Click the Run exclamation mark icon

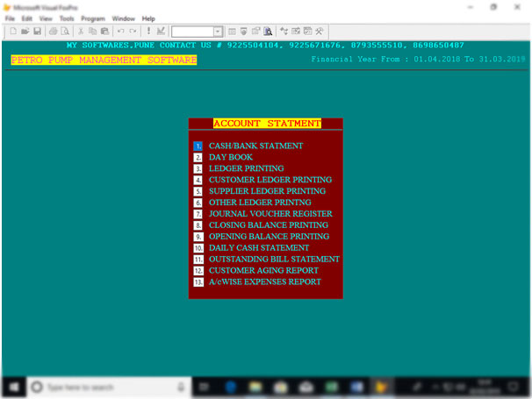148,32
